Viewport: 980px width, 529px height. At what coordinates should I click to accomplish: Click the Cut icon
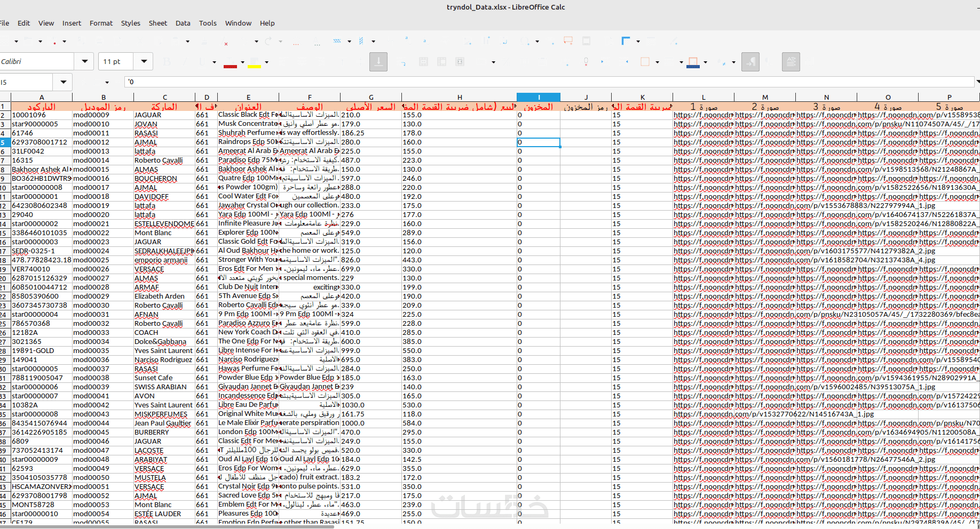(x=141, y=41)
